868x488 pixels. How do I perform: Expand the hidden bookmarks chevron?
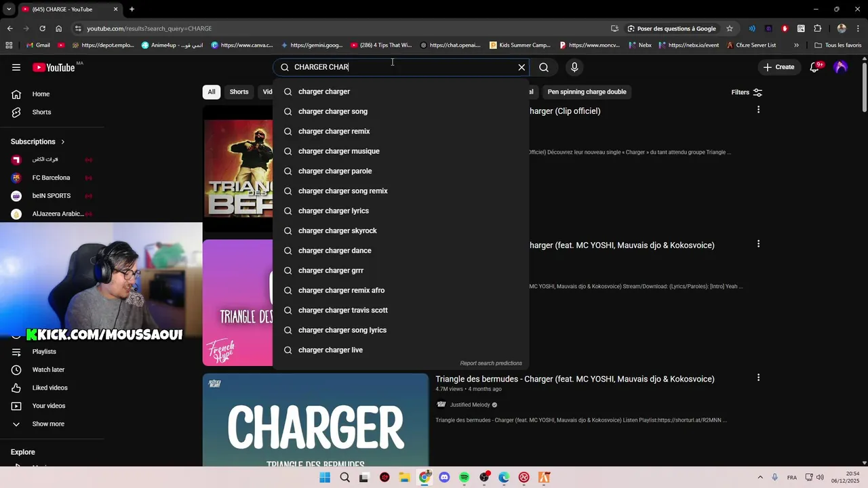point(796,45)
